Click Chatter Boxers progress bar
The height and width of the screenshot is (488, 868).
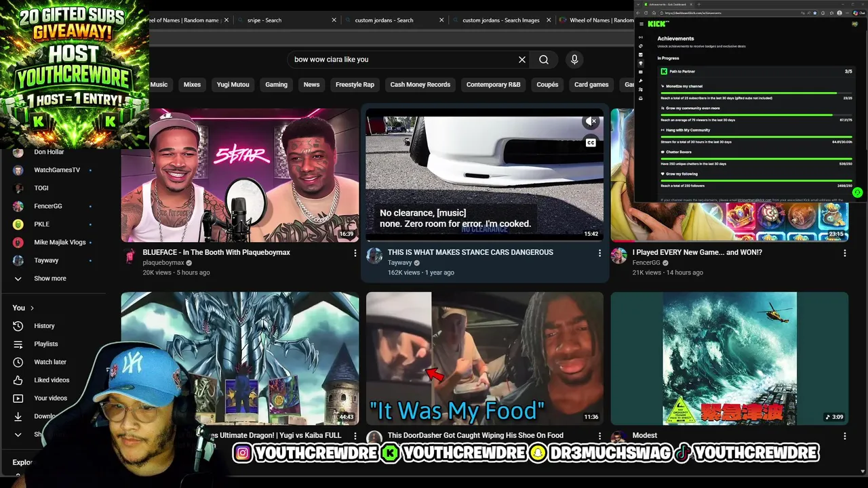click(x=756, y=159)
